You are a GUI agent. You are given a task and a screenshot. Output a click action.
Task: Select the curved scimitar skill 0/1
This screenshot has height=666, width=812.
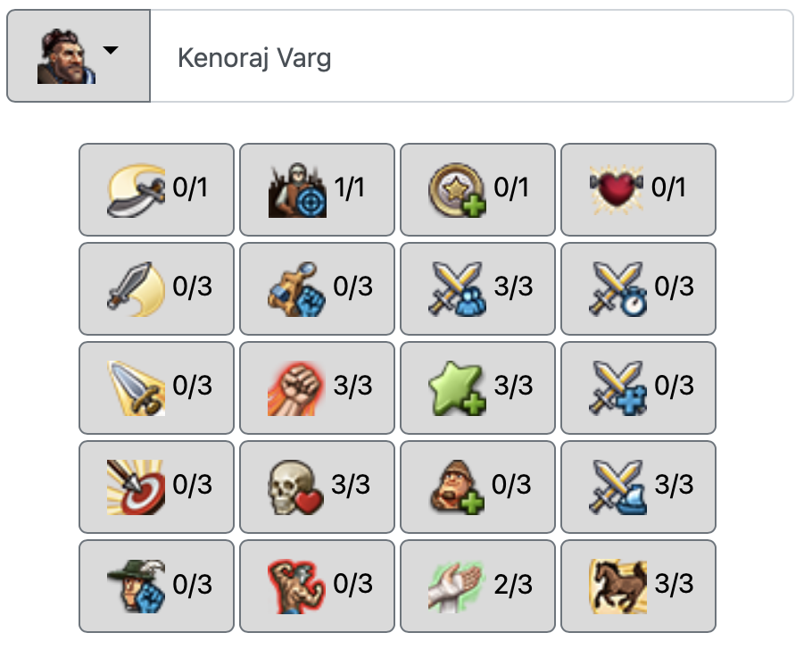click(x=157, y=188)
